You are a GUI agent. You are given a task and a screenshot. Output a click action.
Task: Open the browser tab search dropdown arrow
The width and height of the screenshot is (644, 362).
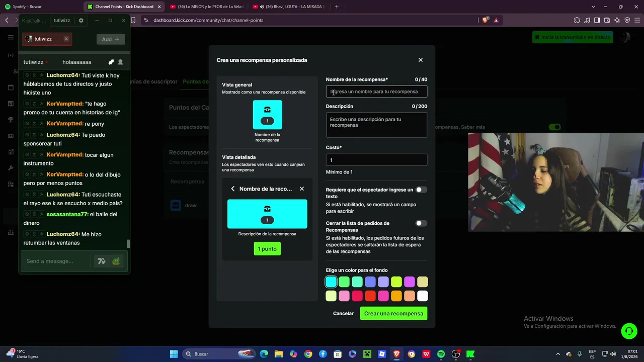[593, 7]
